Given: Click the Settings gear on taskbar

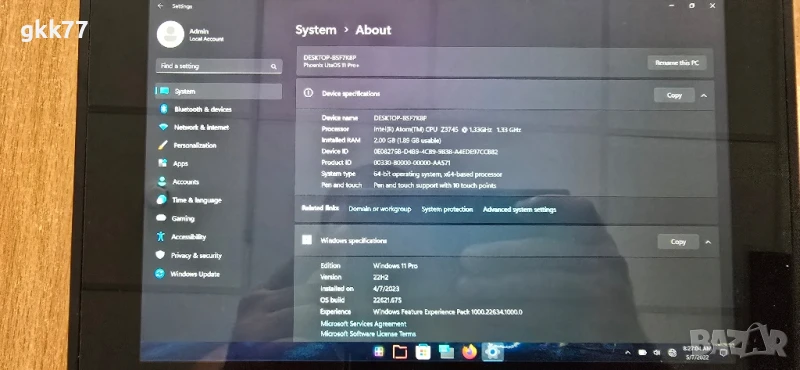Looking at the screenshot, I should pos(492,352).
